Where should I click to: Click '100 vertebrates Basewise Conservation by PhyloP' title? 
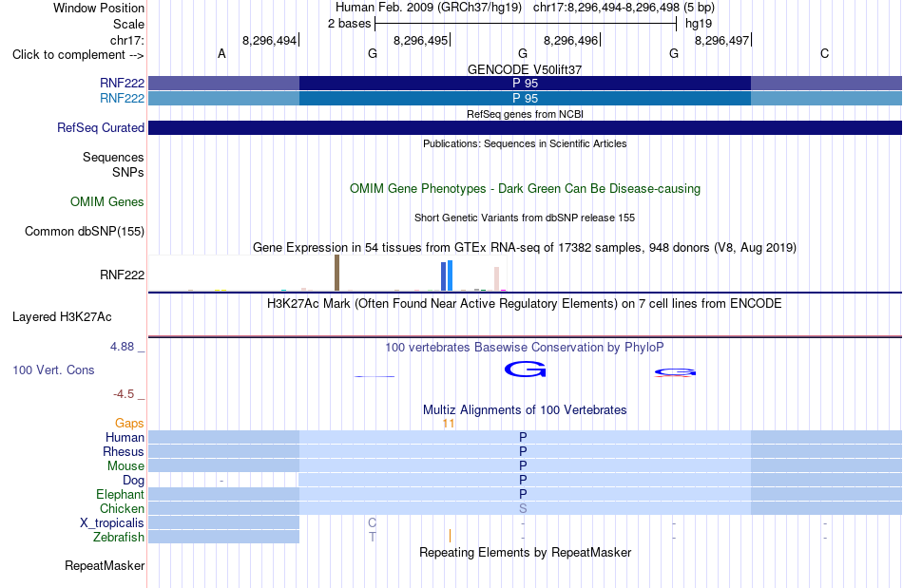[525, 347]
